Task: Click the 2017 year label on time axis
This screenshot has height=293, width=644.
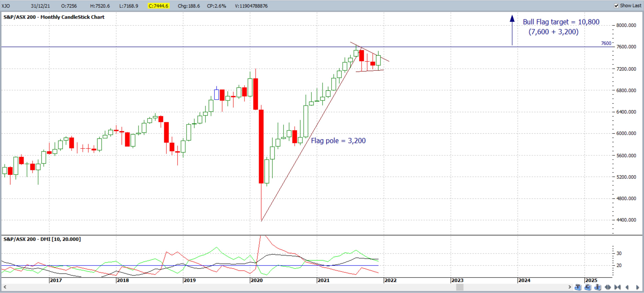Action: 56,280
